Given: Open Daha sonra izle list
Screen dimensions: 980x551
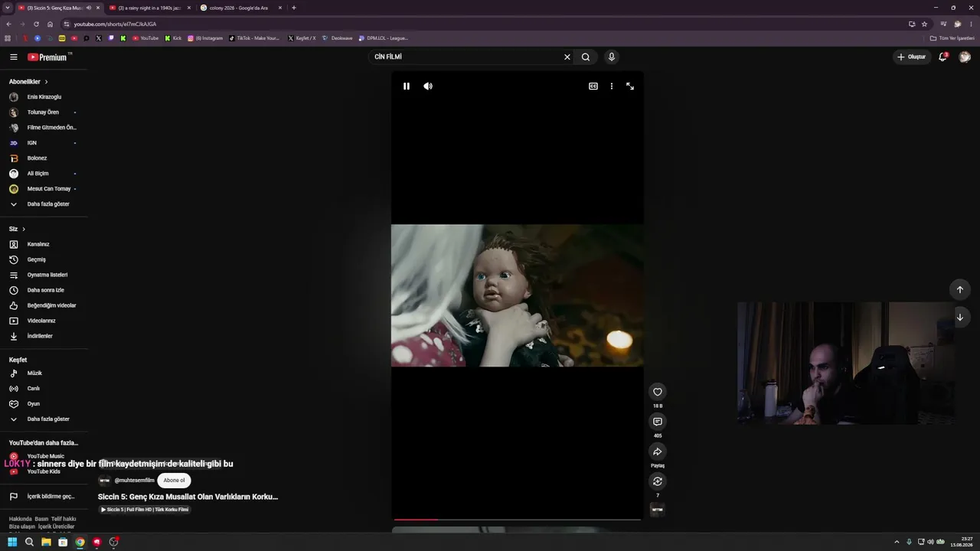Looking at the screenshot, I should click(x=44, y=290).
